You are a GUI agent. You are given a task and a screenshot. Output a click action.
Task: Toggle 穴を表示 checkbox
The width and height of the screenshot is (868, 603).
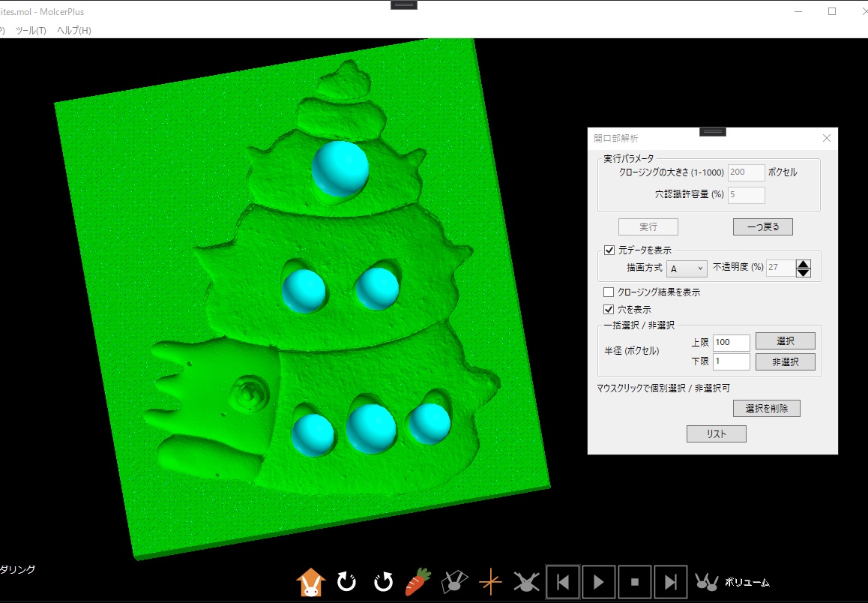(x=609, y=309)
